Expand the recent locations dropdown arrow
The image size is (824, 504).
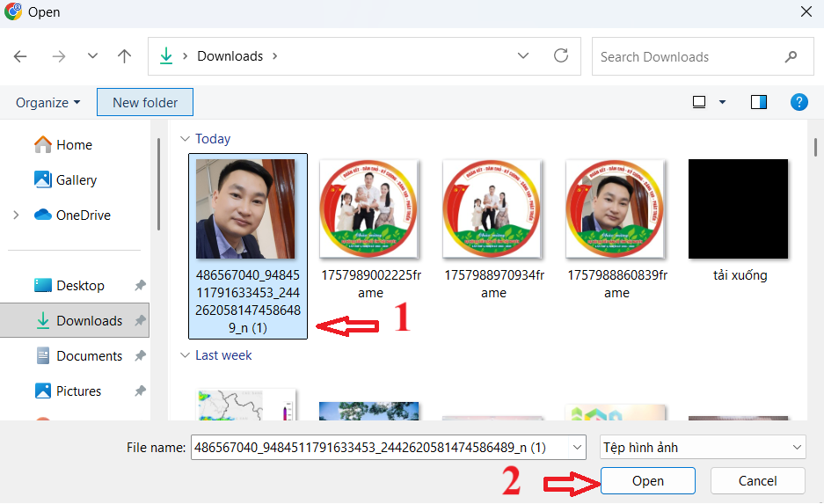92,56
